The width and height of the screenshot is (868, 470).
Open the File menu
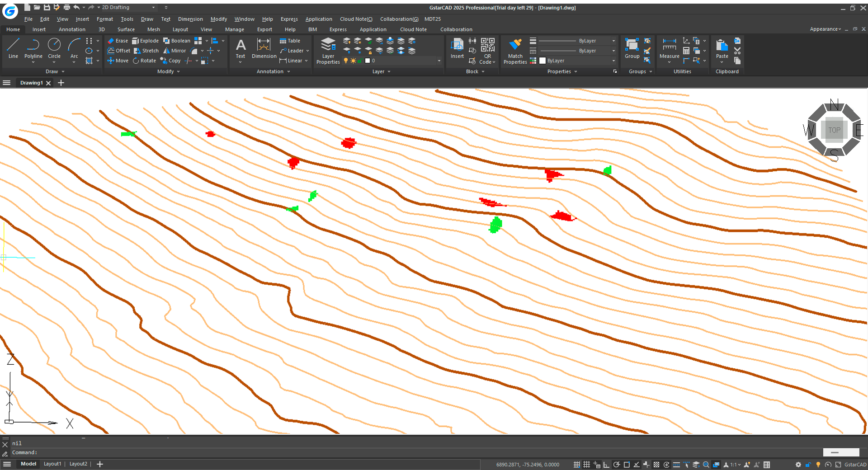coord(28,19)
